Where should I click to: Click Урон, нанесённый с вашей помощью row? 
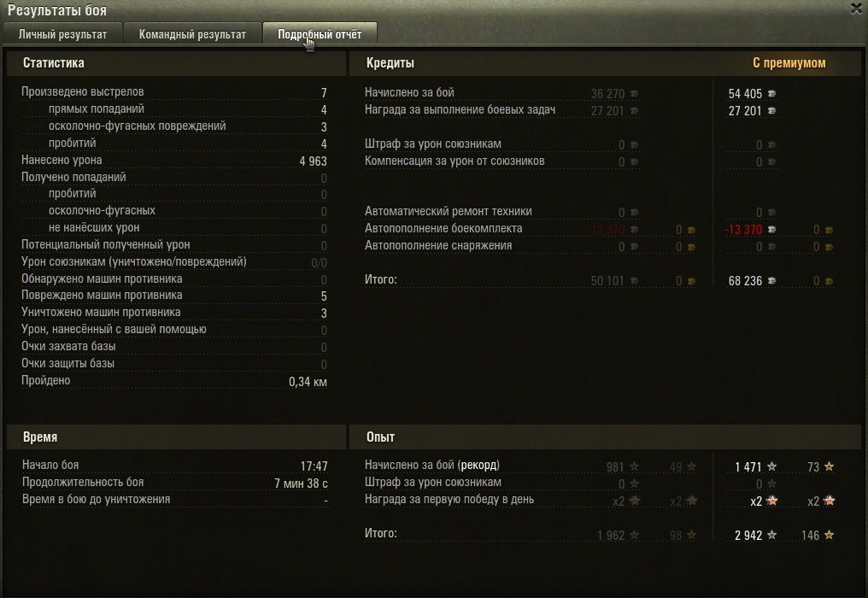click(x=173, y=330)
